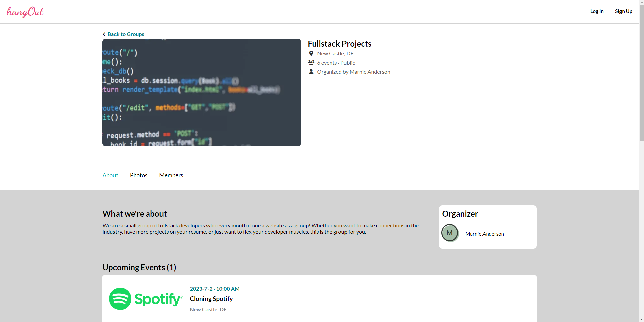The image size is (644, 322).
Task: Click the scrollbar up arrow
Action: coord(641,3)
